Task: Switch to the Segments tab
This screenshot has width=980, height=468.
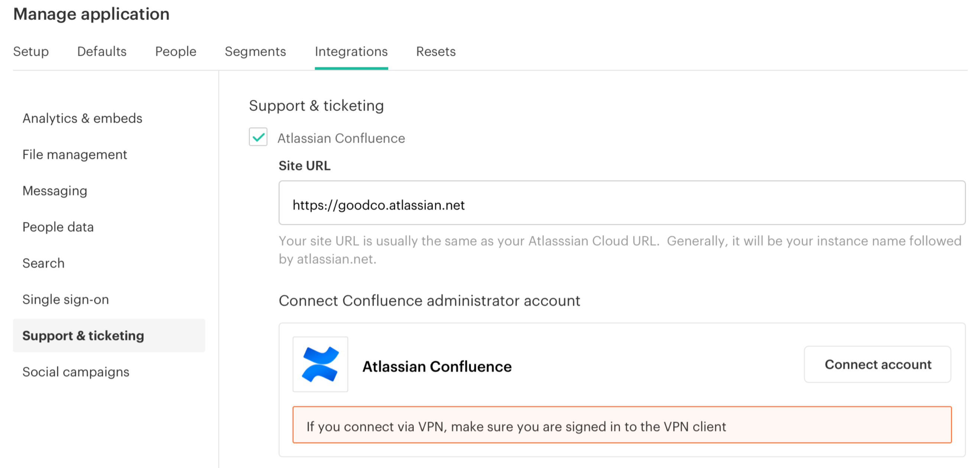Action: pos(255,51)
